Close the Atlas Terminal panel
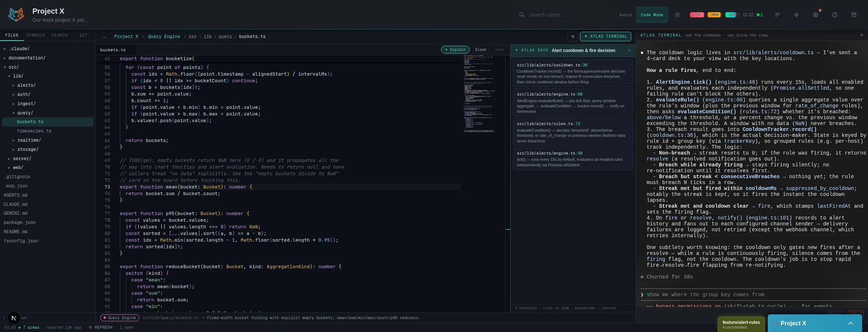This screenshot has height=332, width=868. [862, 35]
